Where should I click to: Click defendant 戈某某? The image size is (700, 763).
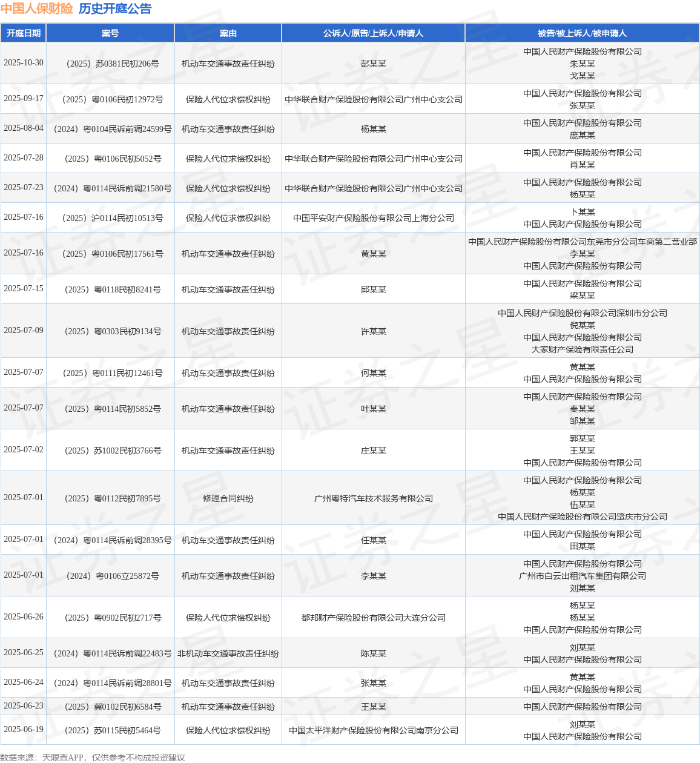583,76
